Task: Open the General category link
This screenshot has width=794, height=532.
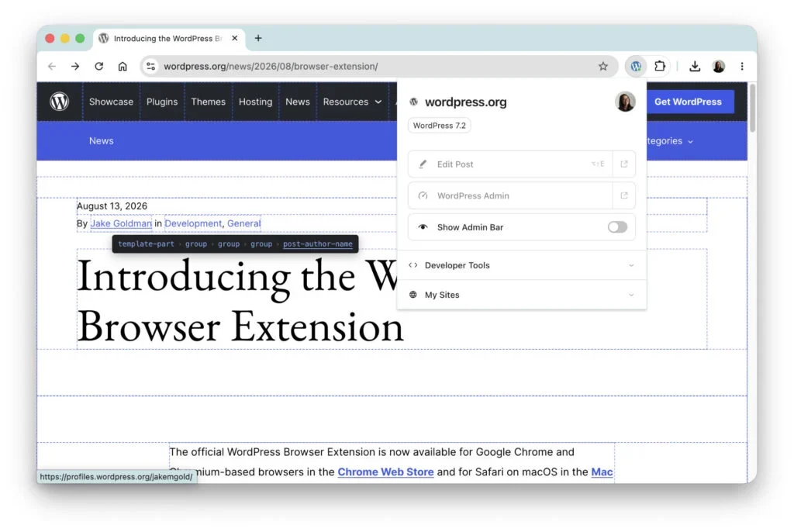Action: 243,223
